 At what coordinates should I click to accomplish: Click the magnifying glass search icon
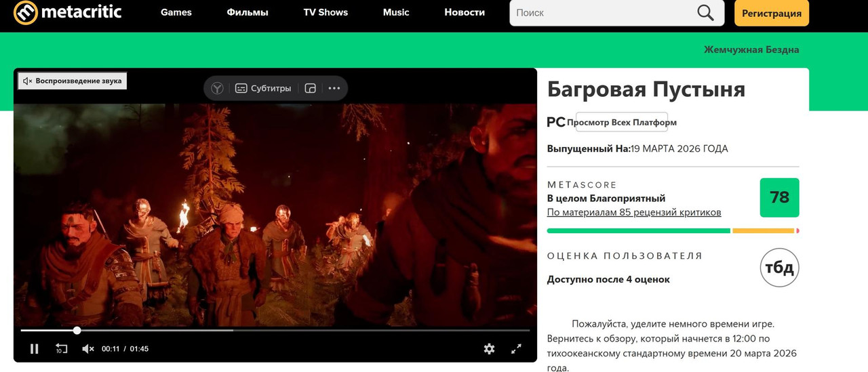point(706,13)
